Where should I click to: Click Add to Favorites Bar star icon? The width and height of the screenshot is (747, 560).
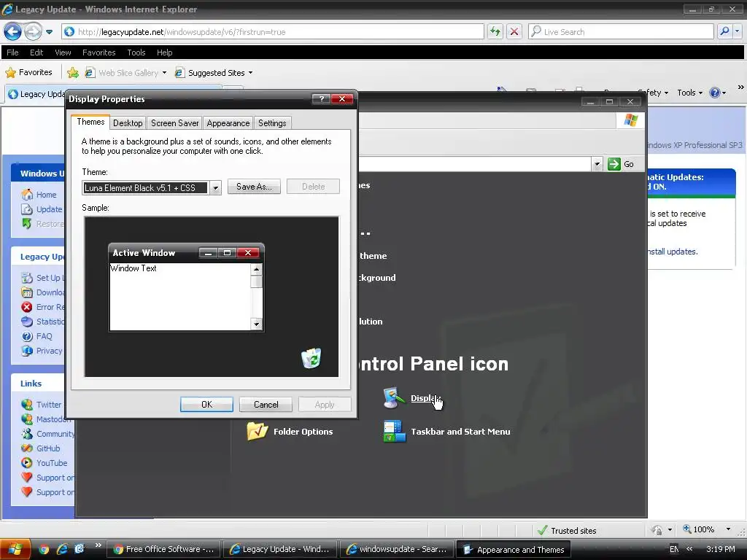(73, 72)
